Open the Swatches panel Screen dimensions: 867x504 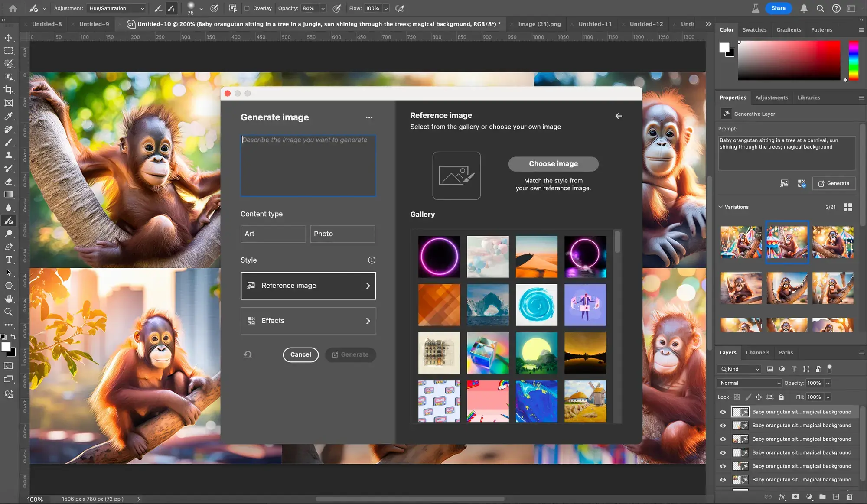[755, 29]
